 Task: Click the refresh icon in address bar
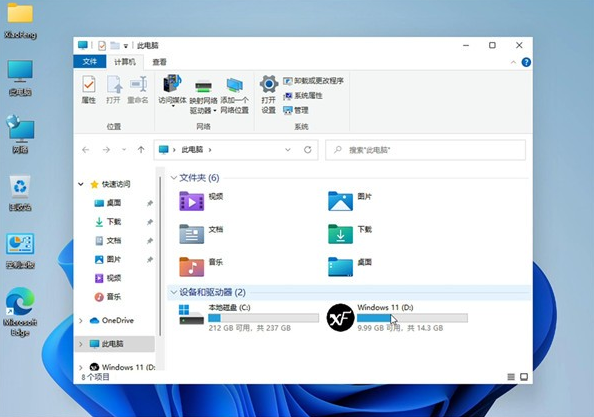(x=308, y=150)
